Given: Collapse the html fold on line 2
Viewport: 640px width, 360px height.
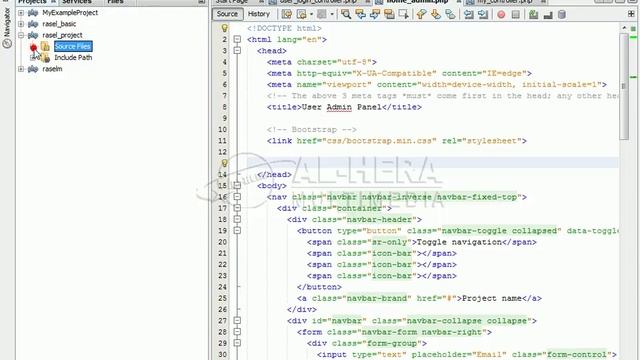Looking at the screenshot, I should (237, 40).
